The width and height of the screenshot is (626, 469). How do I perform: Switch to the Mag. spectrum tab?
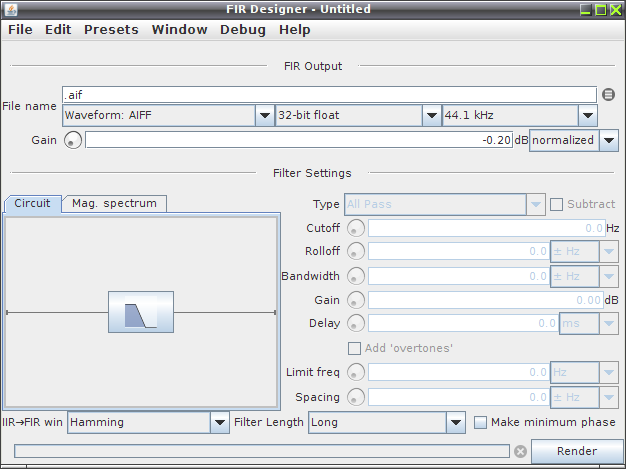(115, 204)
